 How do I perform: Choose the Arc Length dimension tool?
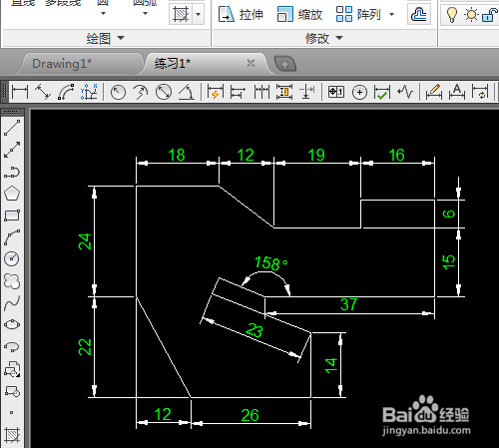[x=66, y=92]
